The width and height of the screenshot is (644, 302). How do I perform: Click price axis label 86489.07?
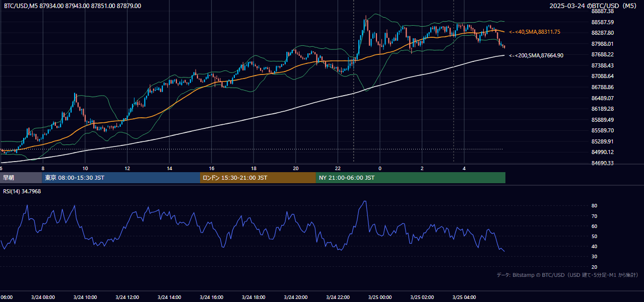603,98
